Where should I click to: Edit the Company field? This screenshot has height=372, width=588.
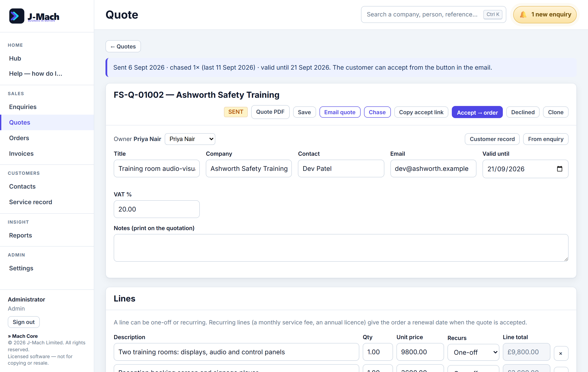249,168
